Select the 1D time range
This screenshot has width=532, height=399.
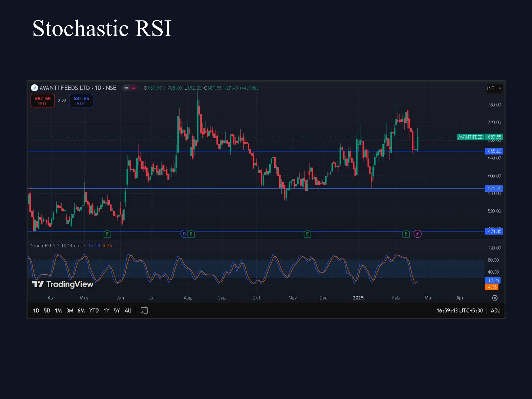click(36, 310)
